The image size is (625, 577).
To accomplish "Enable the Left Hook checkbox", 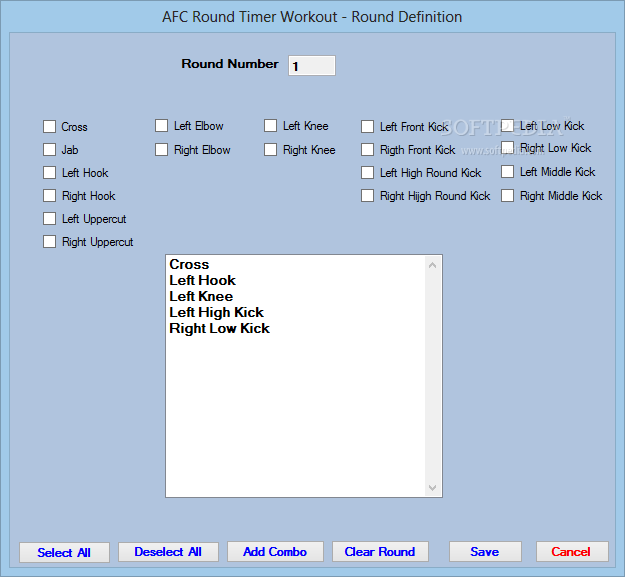I will point(49,173).
